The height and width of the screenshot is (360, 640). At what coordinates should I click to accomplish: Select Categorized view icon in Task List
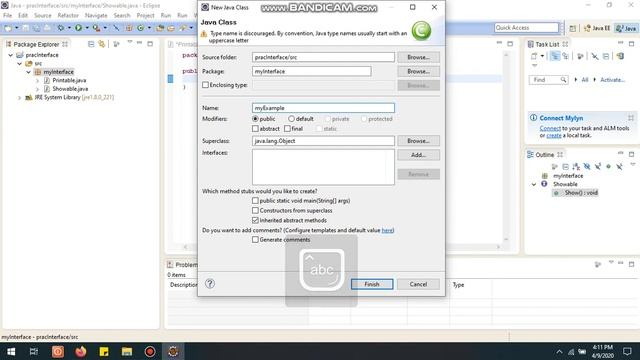coord(555,56)
